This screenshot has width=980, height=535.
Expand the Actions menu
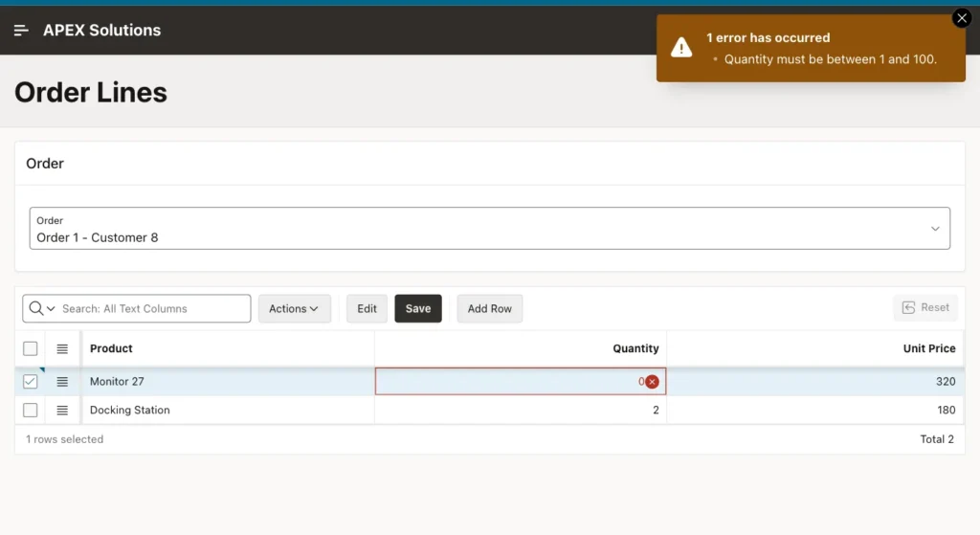pos(295,309)
